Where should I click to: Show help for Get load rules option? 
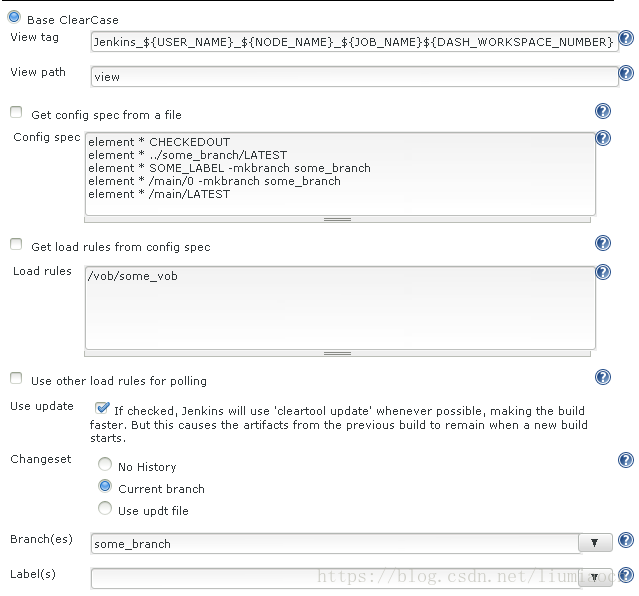pyautogui.click(x=603, y=243)
